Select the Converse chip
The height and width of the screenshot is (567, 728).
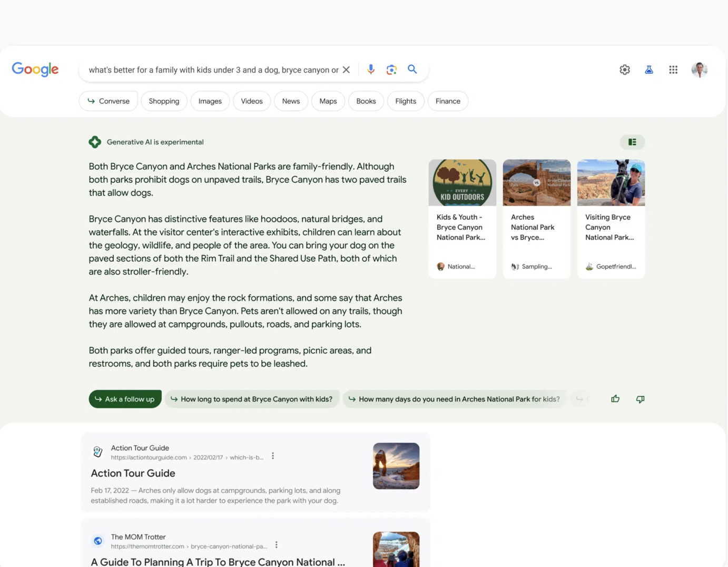[108, 101]
